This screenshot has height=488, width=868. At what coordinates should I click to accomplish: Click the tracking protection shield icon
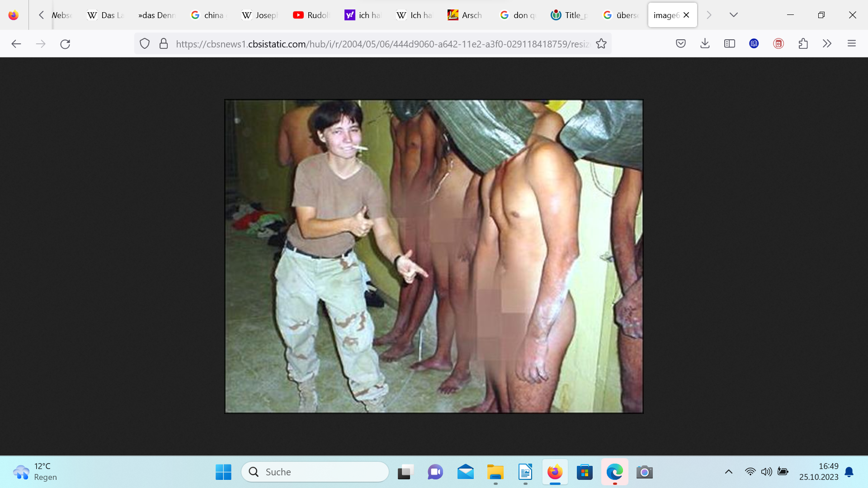[x=144, y=44]
